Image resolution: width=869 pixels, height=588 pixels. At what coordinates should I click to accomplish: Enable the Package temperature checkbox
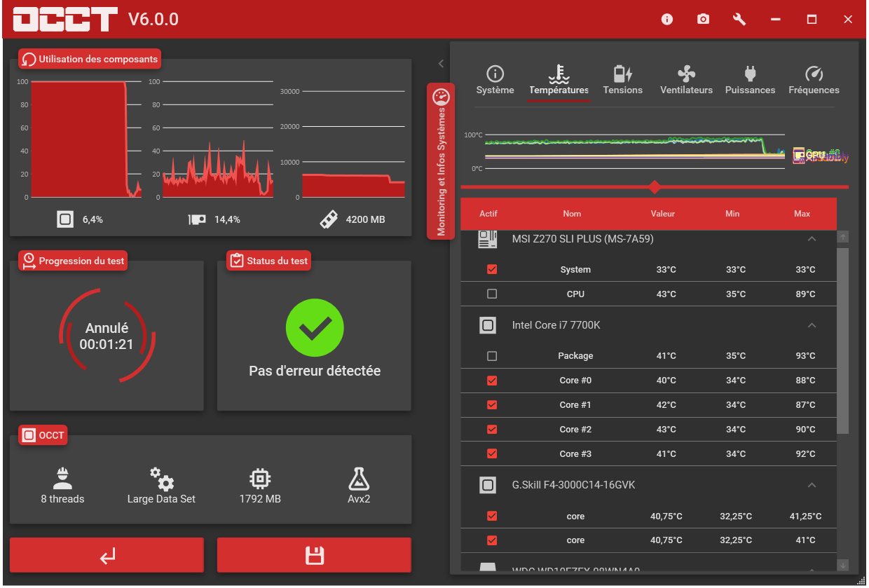pyautogui.click(x=492, y=356)
